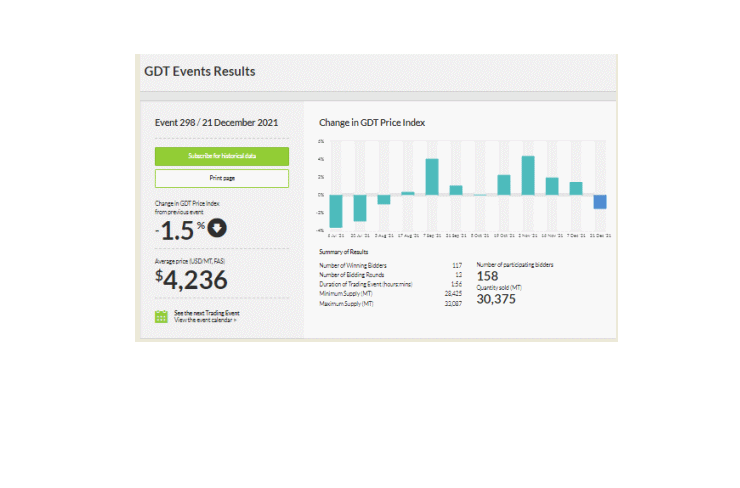Select the 7 Sep '21 chart bar
Viewport: 740px width, 488px height.
(x=432, y=177)
